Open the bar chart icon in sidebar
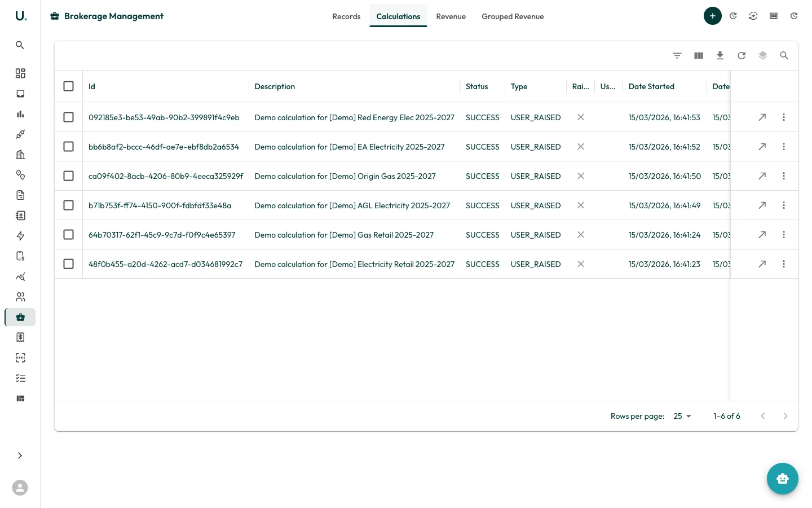Screen dimensions: 812x508 tap(20, 114)
